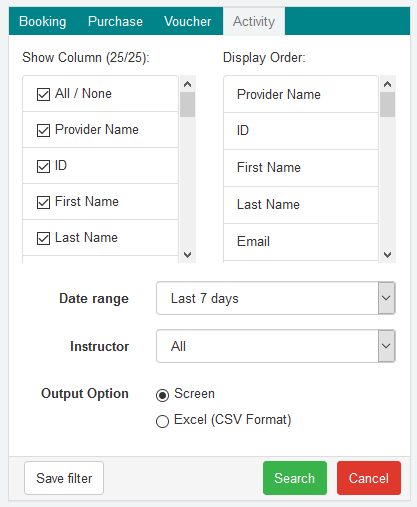Click the Show Column list up arrow
Viewport: 417px width, 507px height.
click(187, 84)
